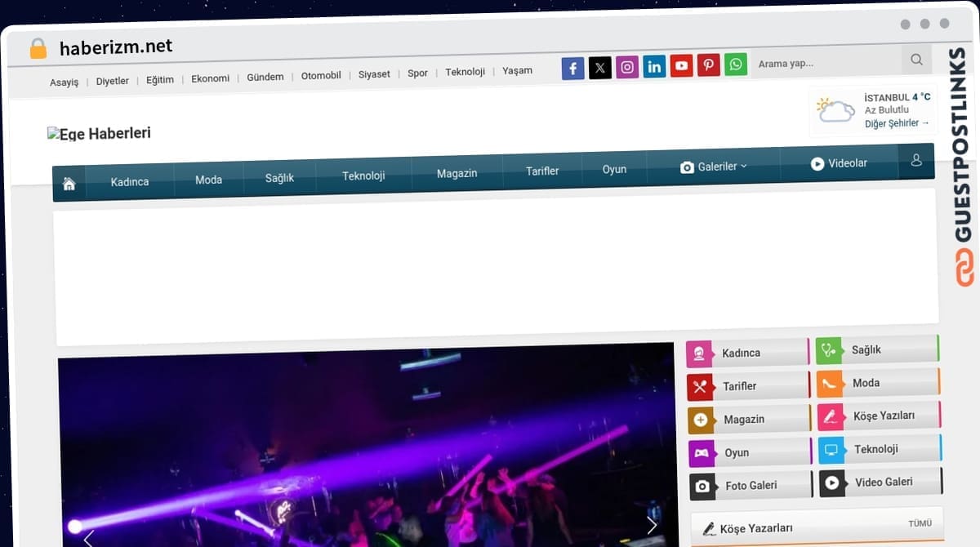Open the Eğitim top link
The height and width of the screenshot is (547, 980).
160,80
